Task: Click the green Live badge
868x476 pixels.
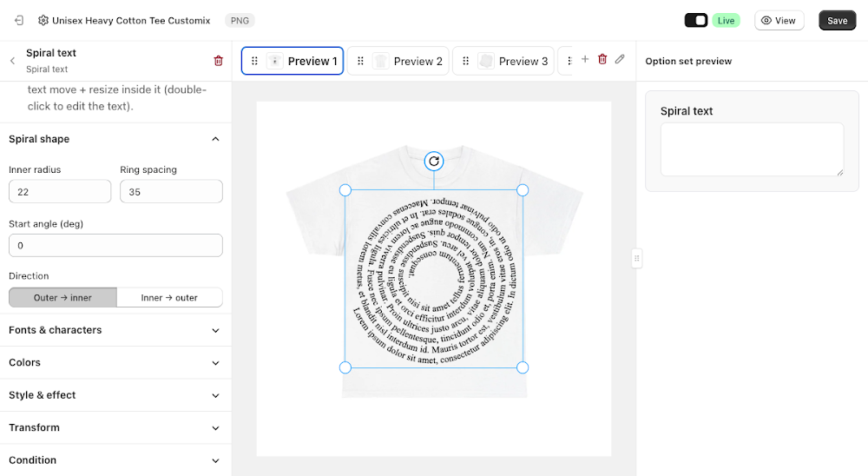Action: [726, 21]
